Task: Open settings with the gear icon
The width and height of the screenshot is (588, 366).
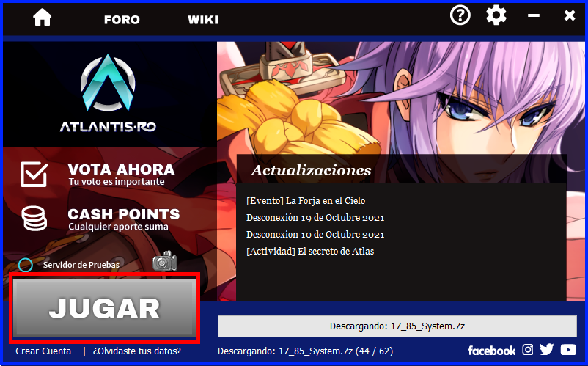Action: click(x=496, y=15)
